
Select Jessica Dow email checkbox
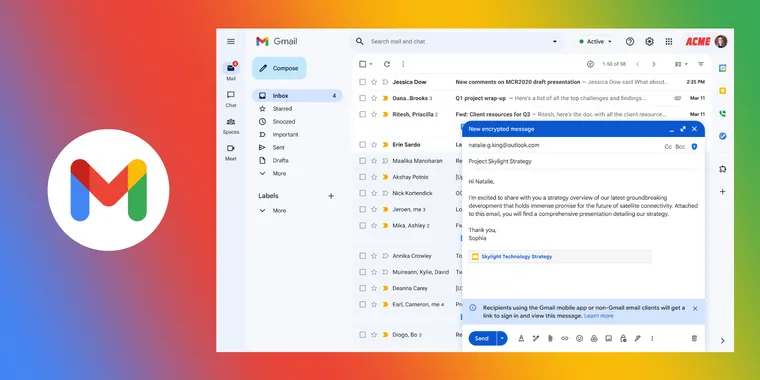pos(363,82)
